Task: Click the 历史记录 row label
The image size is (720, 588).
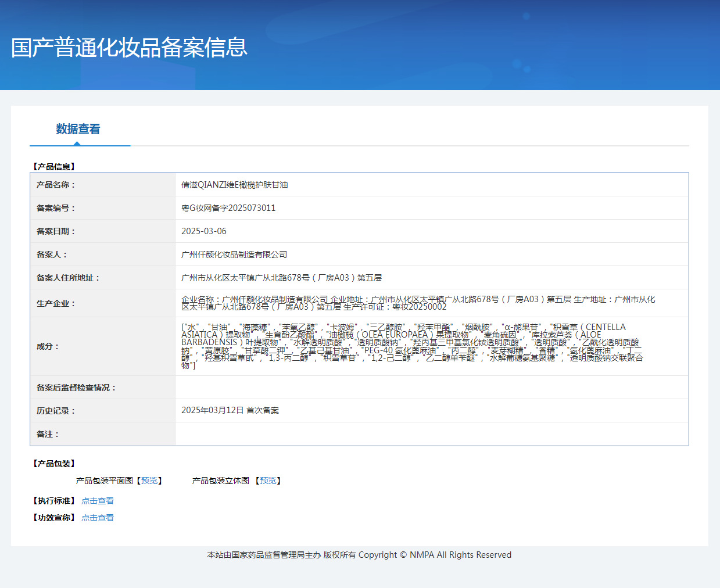Action: (x=56, y=411)
